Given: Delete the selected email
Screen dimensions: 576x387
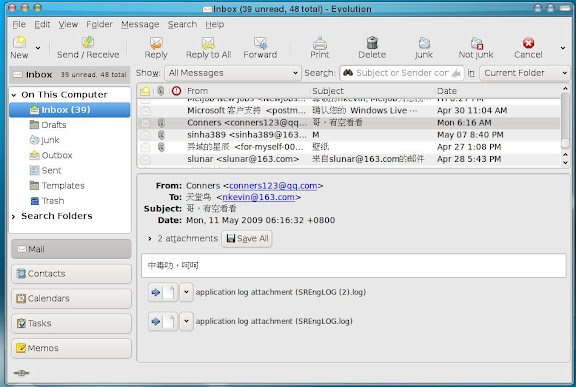Looking at the screenshot, I should pos(372,48).
